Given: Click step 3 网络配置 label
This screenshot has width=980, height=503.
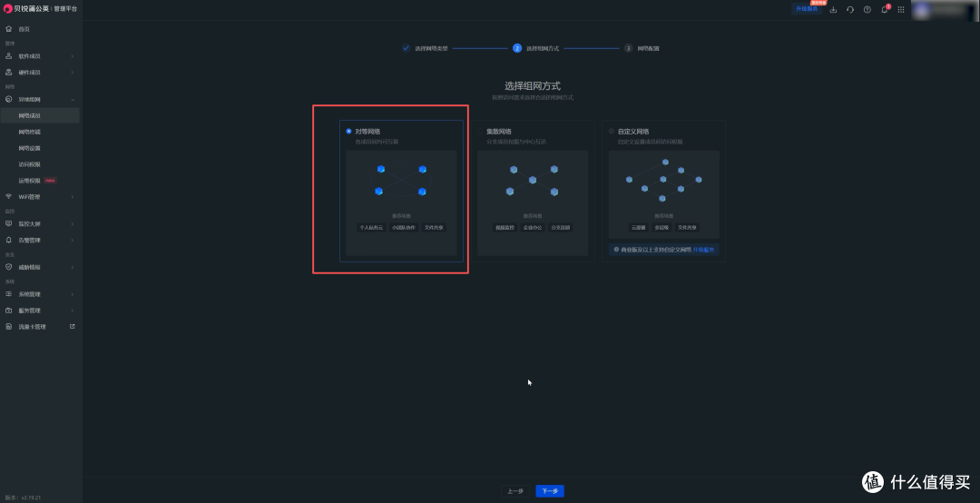Looking at the screenshot, I should (648, 48).
